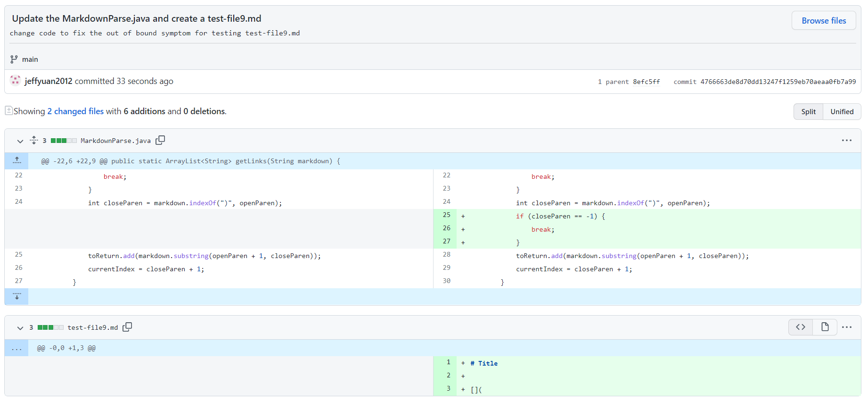Open MarkdownParse.java options menu

[846, 141]
